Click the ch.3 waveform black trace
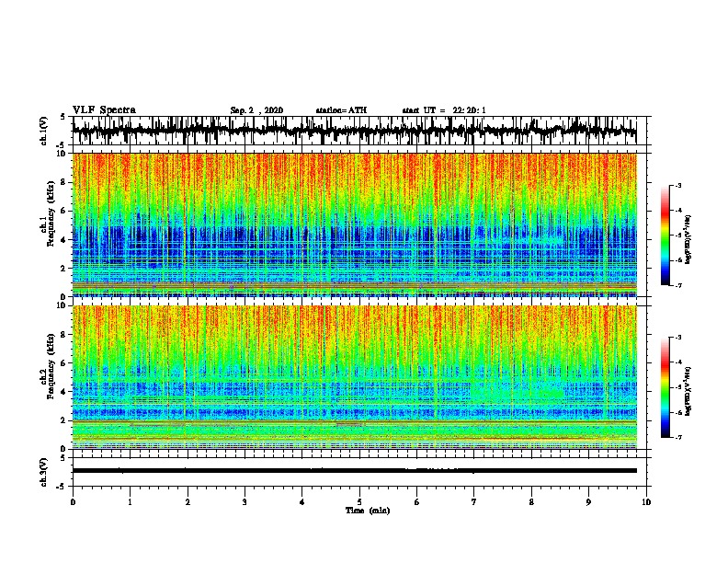The height and width of the screenshot is (563, 728). point(355,471)
